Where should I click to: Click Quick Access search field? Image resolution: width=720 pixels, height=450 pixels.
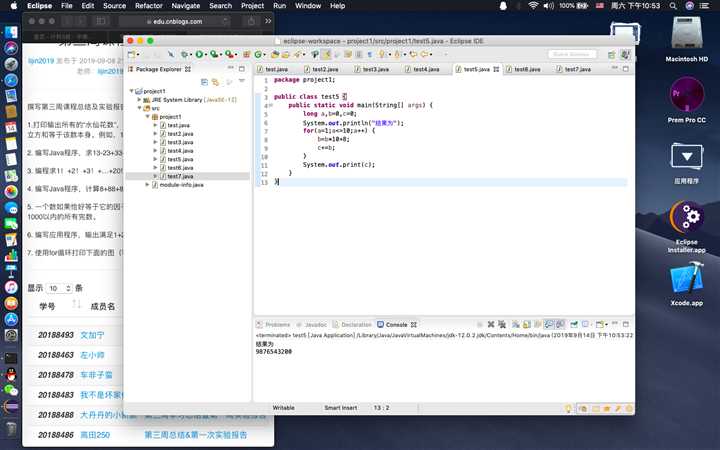click(x=572, y=54)
